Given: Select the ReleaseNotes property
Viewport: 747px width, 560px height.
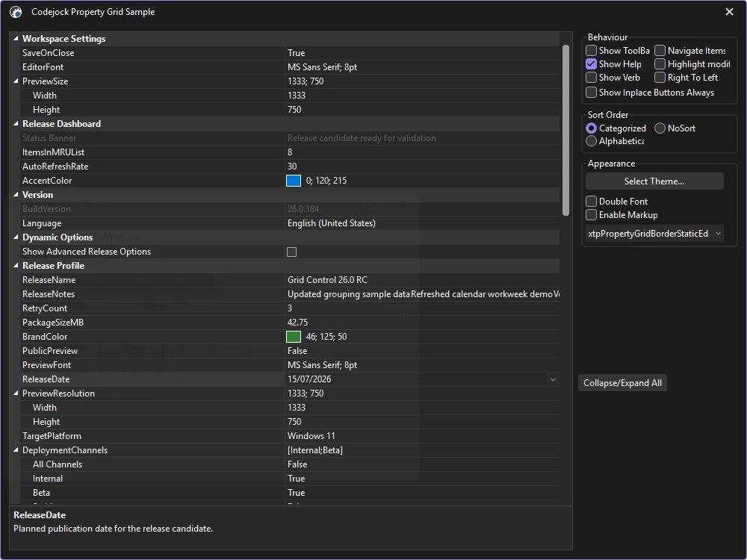Looking at the screenshot, I should pyautogui.click(x=290, y=294).
